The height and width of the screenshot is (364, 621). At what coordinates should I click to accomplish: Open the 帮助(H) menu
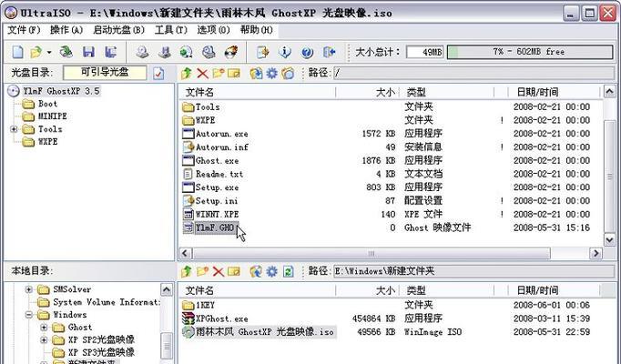256,30
